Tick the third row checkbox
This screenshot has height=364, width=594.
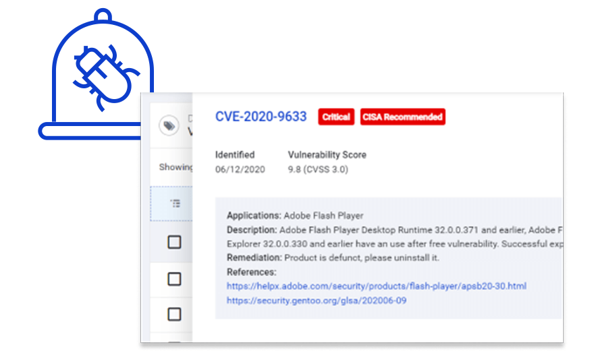pos(174,314)
